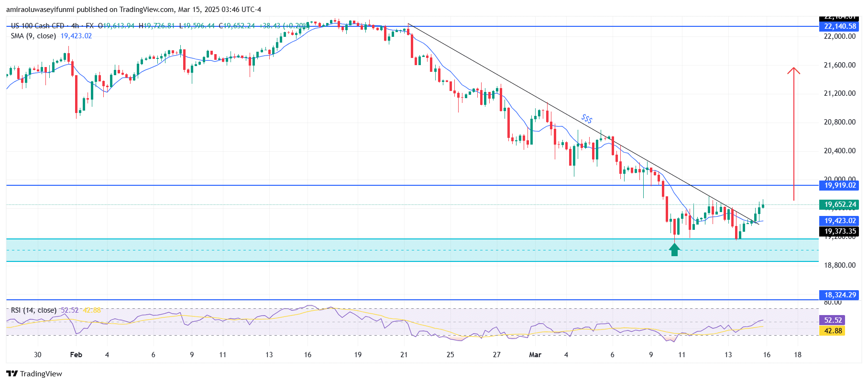Viewport: 868px width, 384px height.
Task: Click the '21,600.00' price axis tick
Action: (839, 65)
